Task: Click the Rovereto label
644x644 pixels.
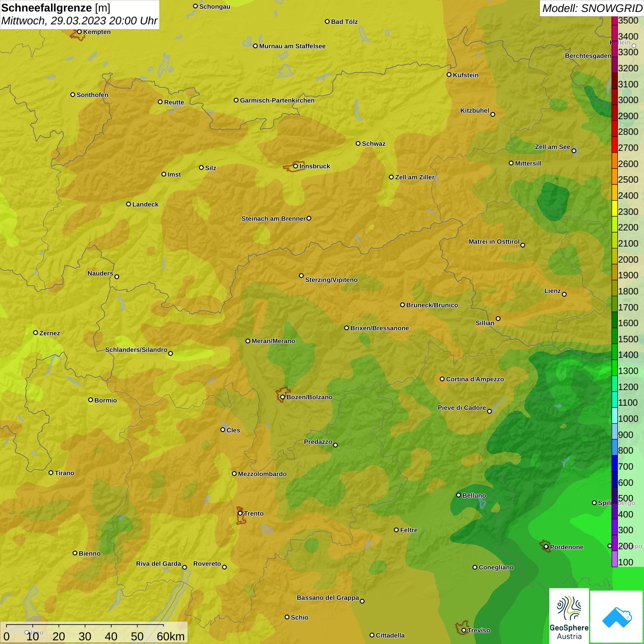Action: point(207,563)
